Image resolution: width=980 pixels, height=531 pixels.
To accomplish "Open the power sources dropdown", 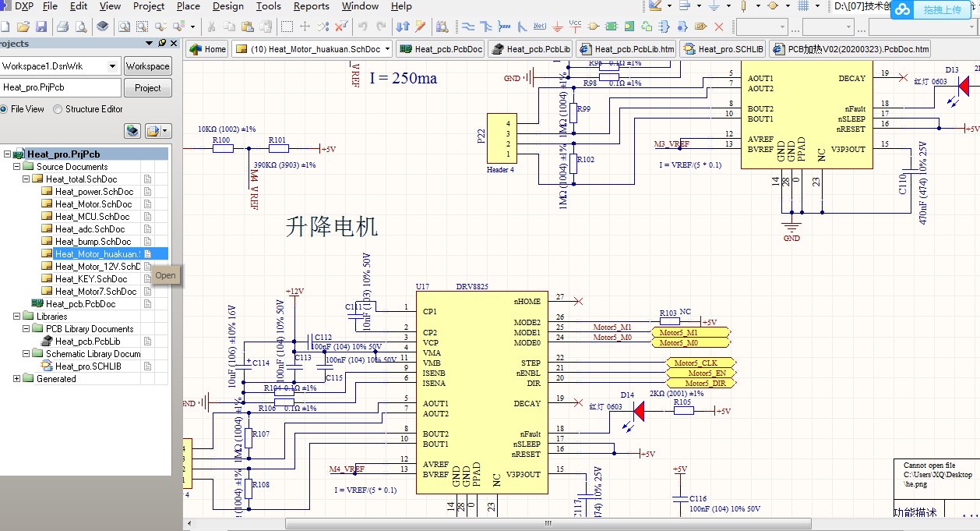I will (728, 6).
